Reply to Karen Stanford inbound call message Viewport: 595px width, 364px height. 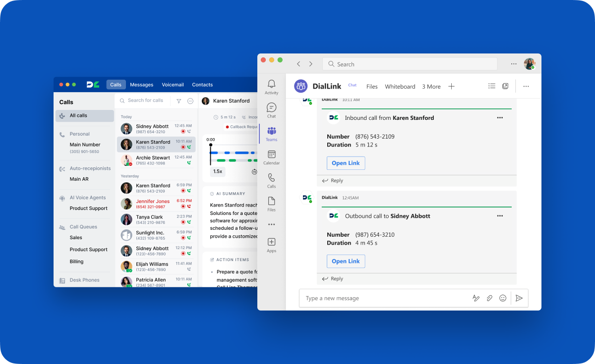333,181
